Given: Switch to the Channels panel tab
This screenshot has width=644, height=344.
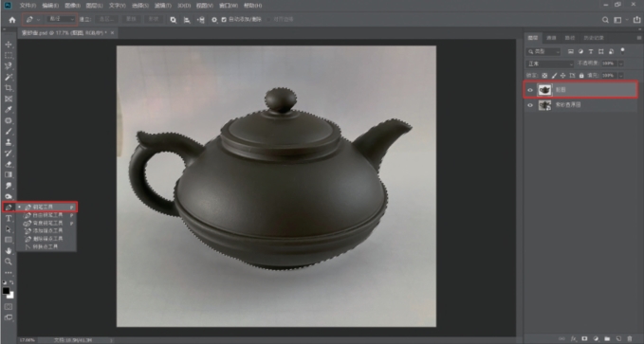Looking at the screenshot, I should (x=551, y=38).
